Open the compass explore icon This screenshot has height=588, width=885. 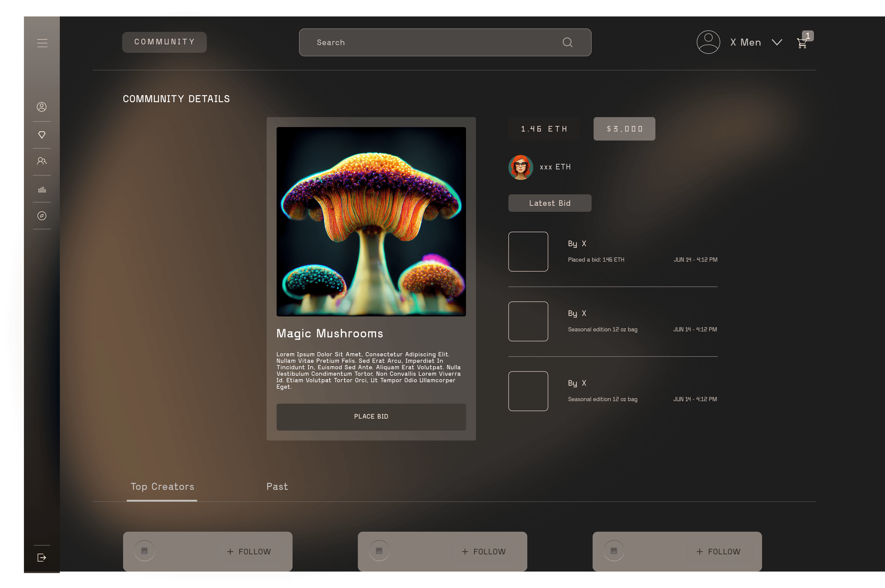click(42, 216)
